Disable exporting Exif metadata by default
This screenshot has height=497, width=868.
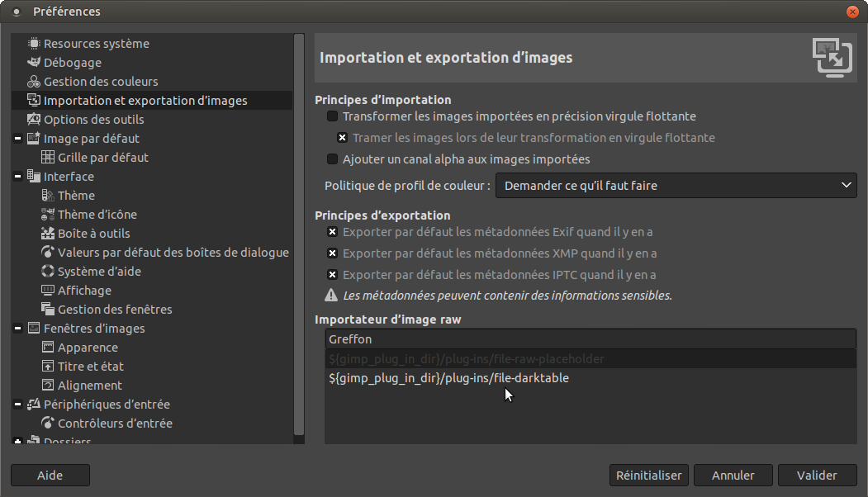pos(333,232)
